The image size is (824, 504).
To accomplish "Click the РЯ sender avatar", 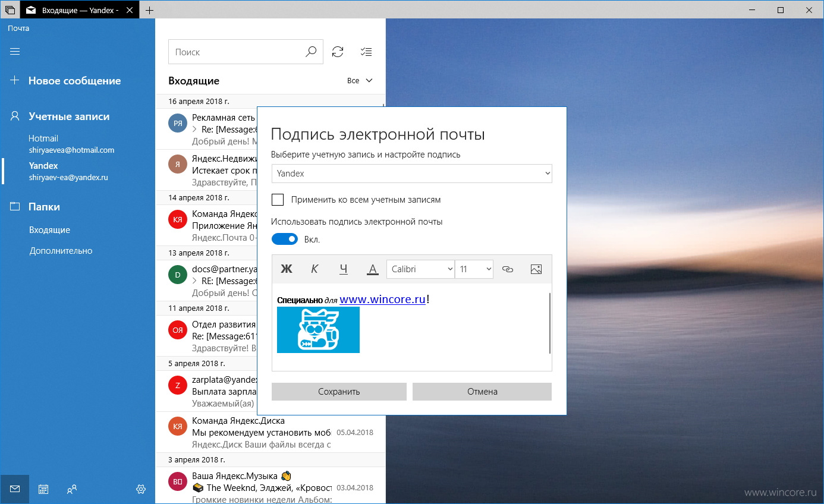I will click(x=178, y=123).
